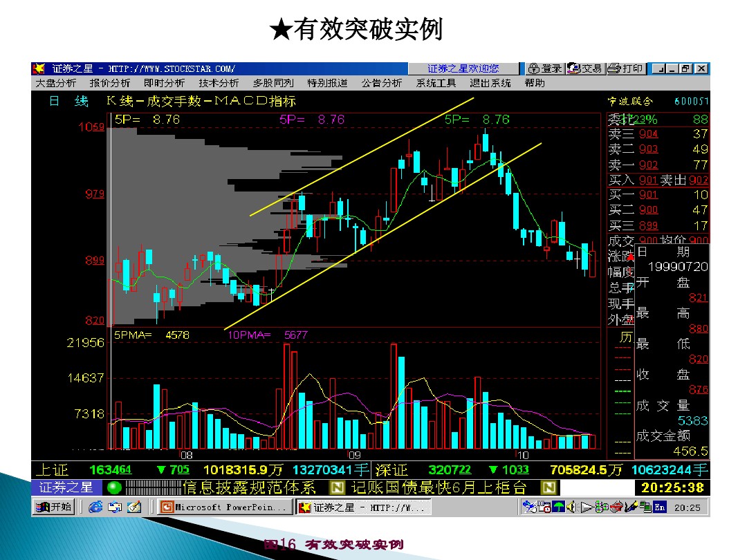The height and width of the screenshot is (560, 747).
Task: Click the 打印 printer icon
Action: pyautogui.click(x=613, y=68)
